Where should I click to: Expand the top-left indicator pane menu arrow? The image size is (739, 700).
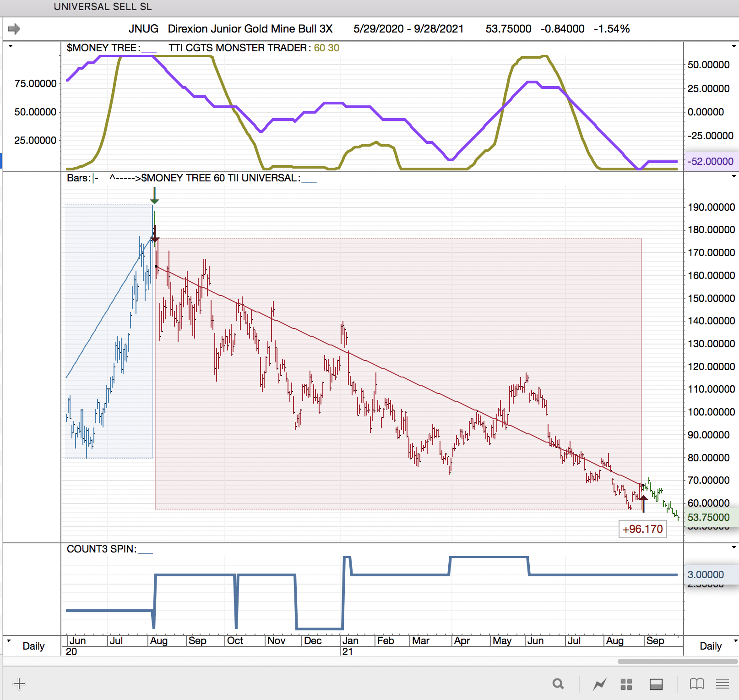point(11,46)
